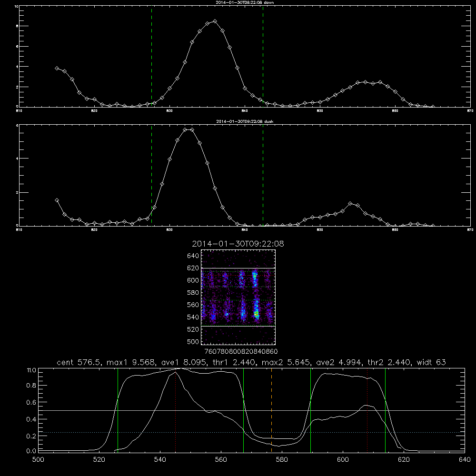Click the right green dashed line in dusk plot
Image resolution: width=476 pixels, height=476 pixels.
[263, 175]
